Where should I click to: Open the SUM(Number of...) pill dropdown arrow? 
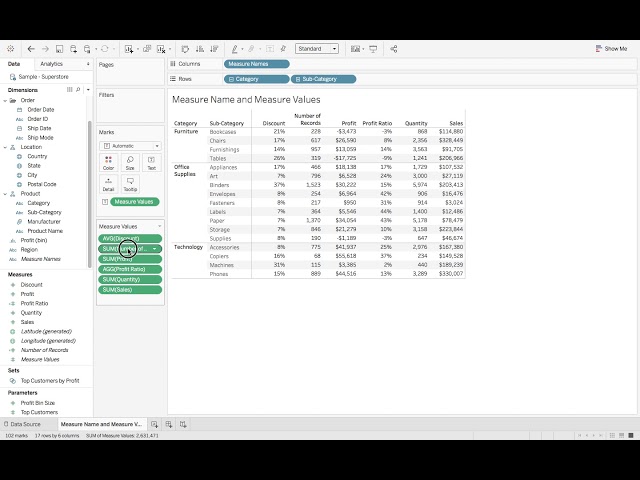coord(155,249)
